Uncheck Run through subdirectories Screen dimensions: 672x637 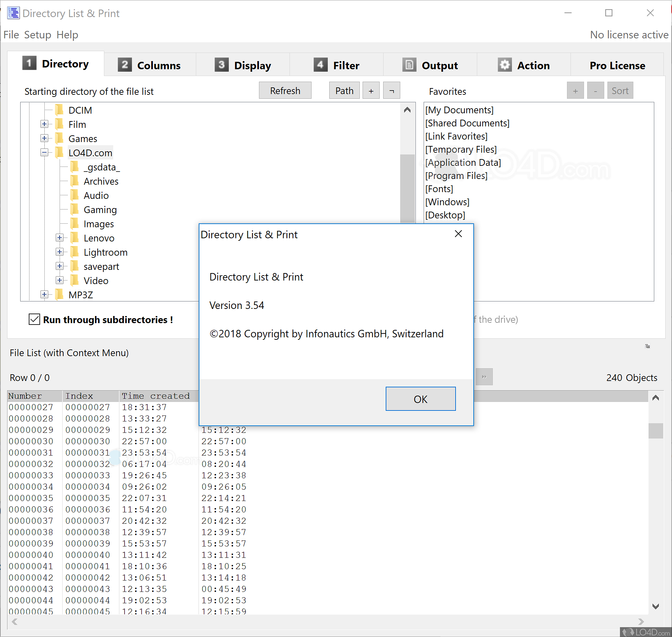point(34,319)
